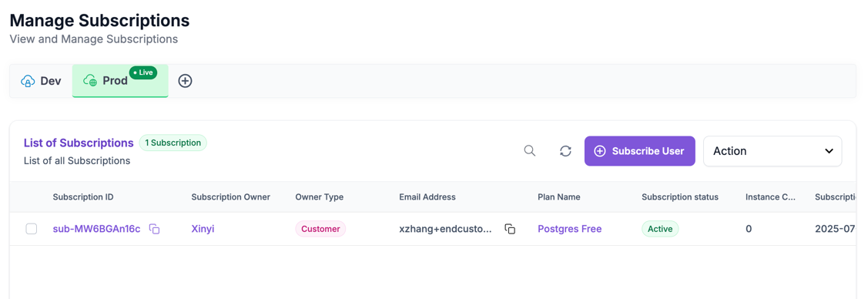Click the Subscription ID column header
The height and width of the screenshot is (299, 868).
(x=83, y=197)
